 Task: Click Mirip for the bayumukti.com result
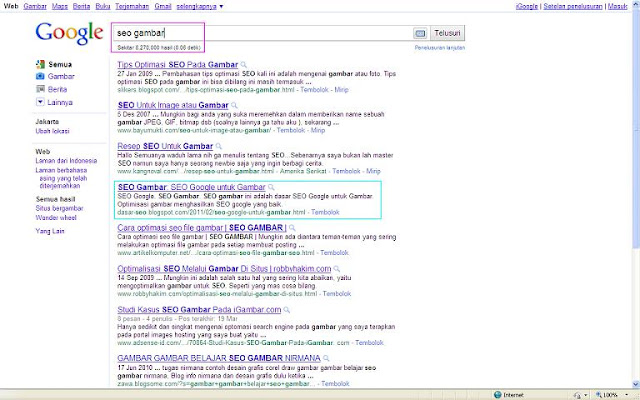click(318, 131)
